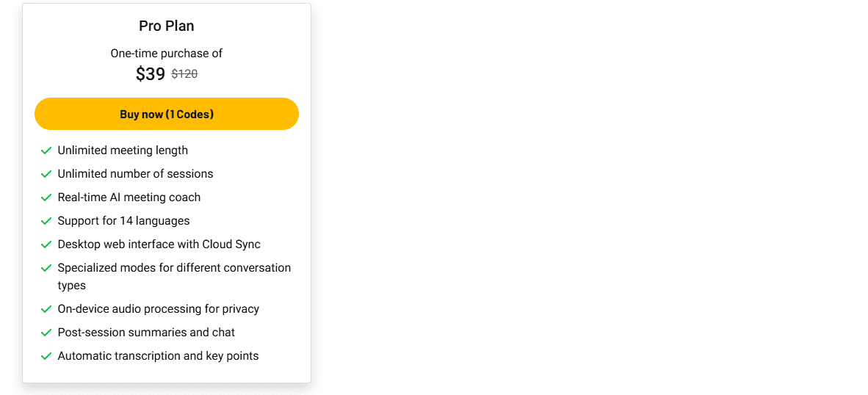This screenshot has width=868, height=395.
Task: Click the Buy now (1 Codes) button
Action: [167, 114]
